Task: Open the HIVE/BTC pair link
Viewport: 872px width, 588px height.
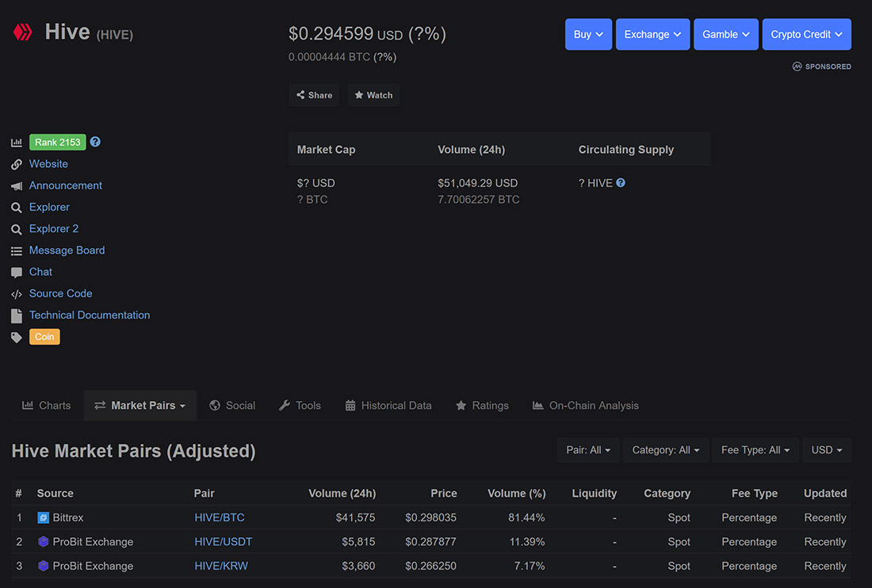Action: (x=219, y=517)
